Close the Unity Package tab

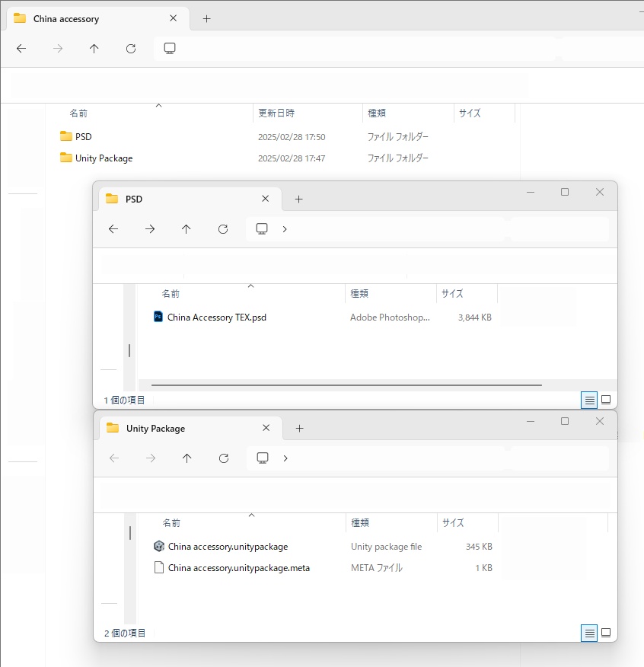point(266,428)
